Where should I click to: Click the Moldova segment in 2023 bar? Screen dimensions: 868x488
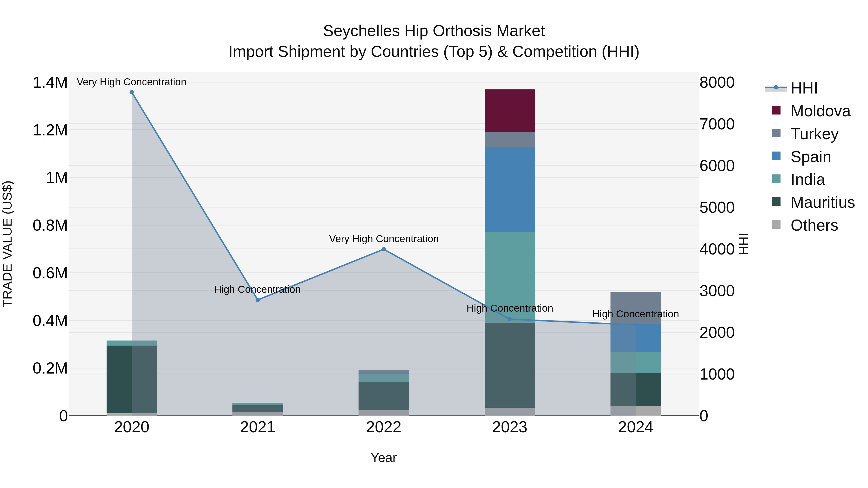point(509,111)
